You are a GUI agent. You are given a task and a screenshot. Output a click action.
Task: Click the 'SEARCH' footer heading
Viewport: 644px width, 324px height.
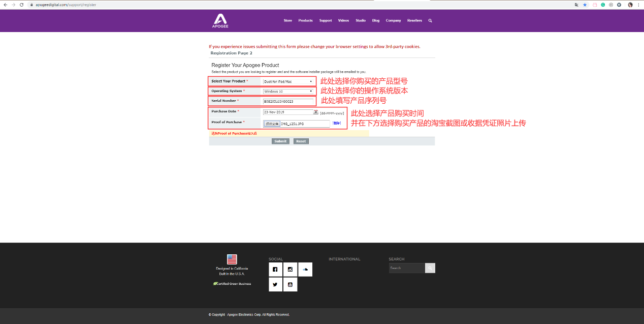(397, 259)
